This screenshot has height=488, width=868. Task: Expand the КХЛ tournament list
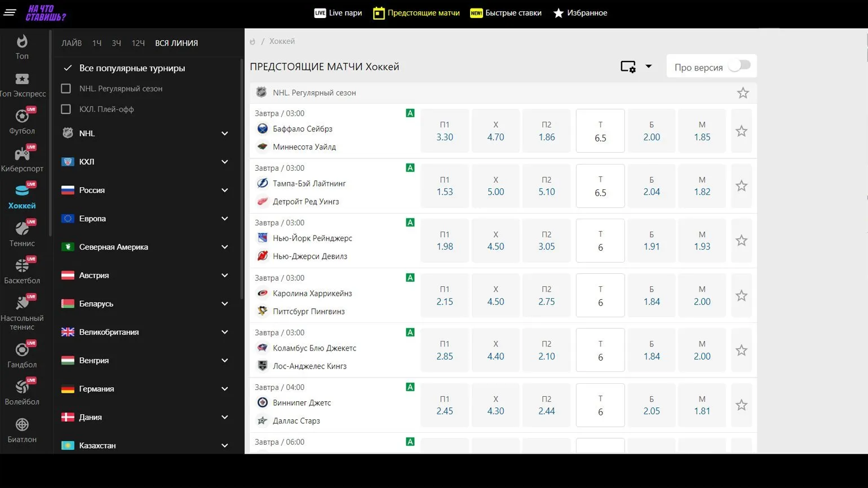224,162
